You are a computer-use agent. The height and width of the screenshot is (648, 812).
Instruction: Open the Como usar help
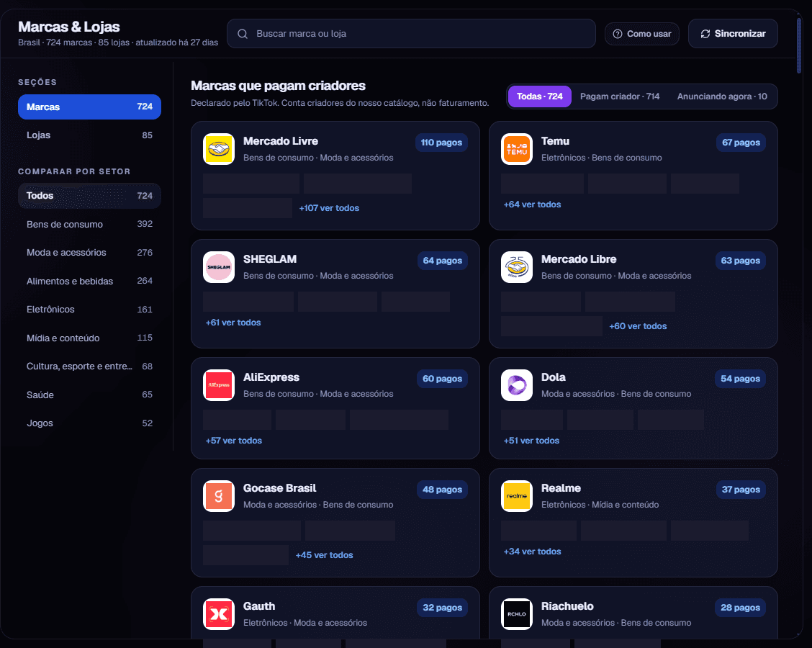642,34
